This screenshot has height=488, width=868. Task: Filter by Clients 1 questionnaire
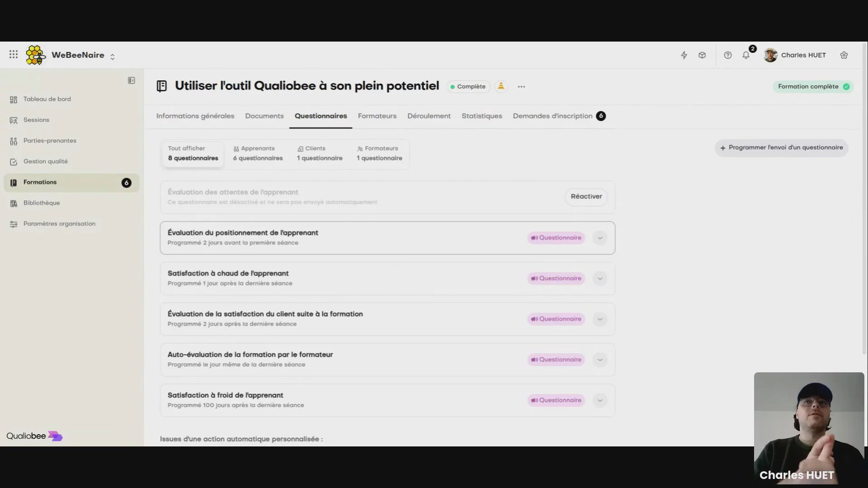[320, 154]
